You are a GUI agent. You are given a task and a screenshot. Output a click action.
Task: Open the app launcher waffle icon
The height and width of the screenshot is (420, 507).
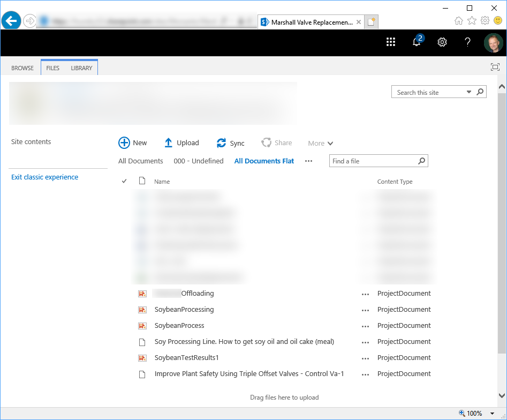click(391, 42)
